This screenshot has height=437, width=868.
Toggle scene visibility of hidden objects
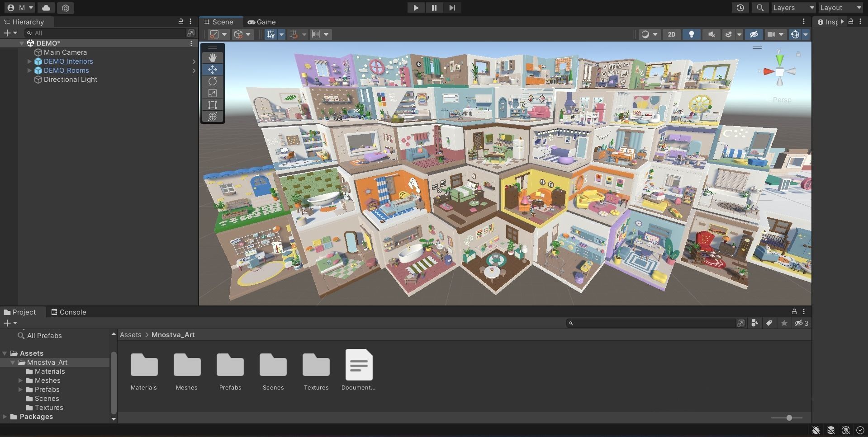coord(754,34)
